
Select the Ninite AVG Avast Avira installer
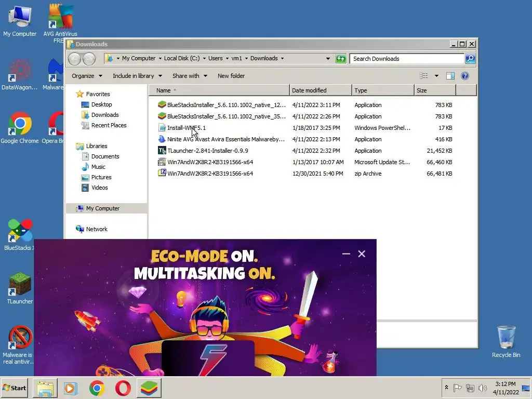(x=305, y=139)
